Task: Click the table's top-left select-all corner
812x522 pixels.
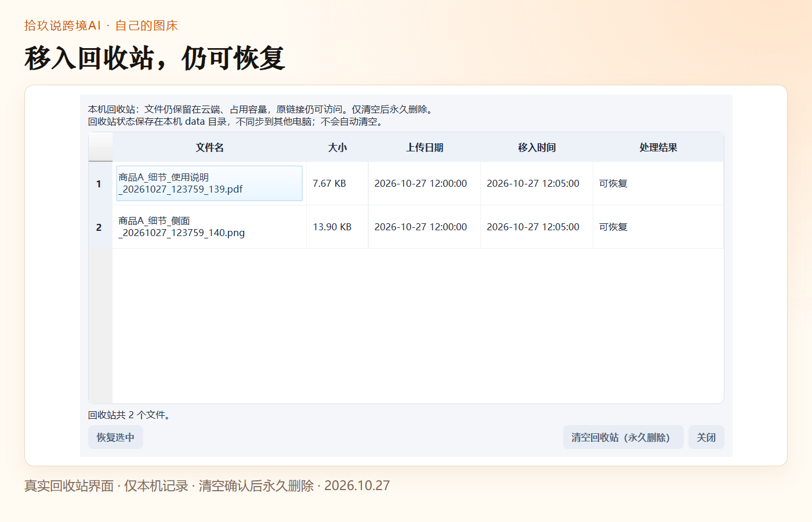Action: pyautogui.click(x=100, y=147)
